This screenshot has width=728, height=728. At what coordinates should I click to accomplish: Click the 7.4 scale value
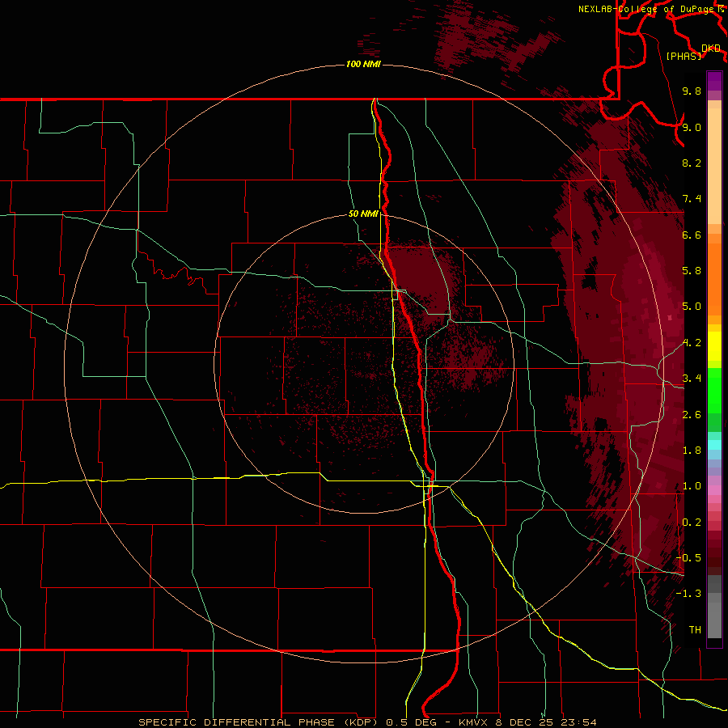click(692, 199)
